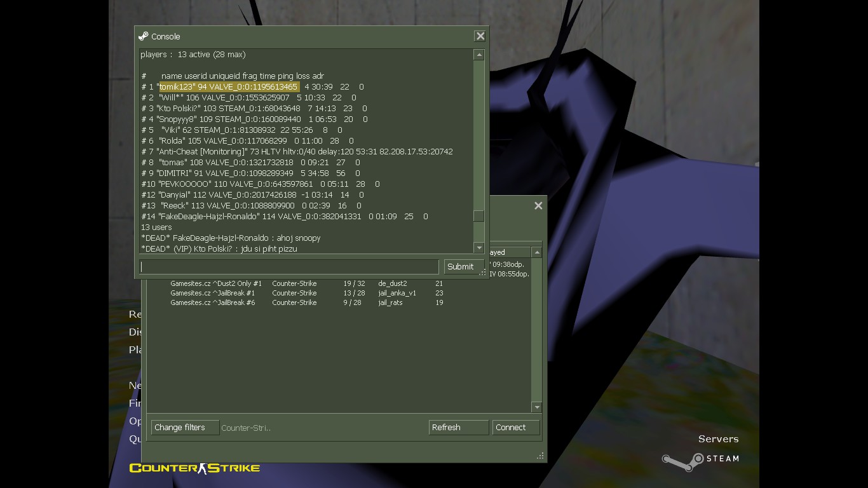Image resolution: width=868 pixels, height=488 pixels.
Task: Click the "players : 13 active (28 max)" line
Action: click(x=193, y=54)
